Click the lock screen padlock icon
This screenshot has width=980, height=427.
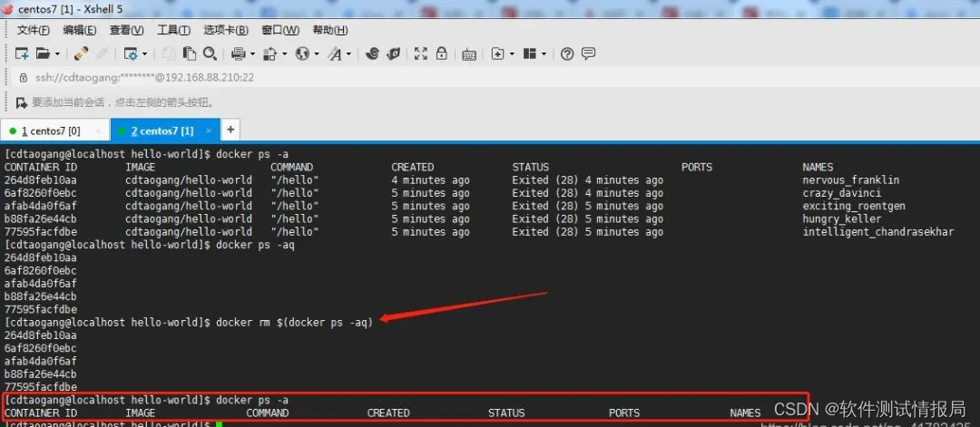[x=441, y=53]
